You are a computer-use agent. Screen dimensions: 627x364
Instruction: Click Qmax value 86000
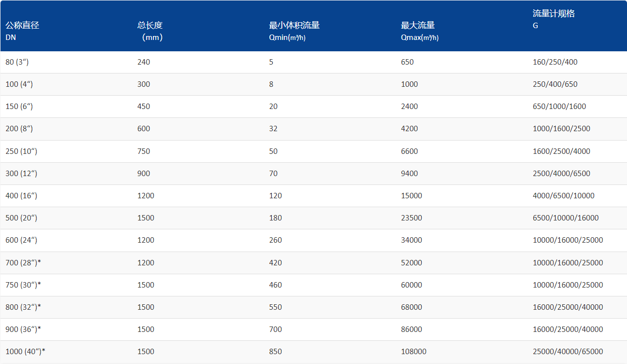click(x=411, y=329)
